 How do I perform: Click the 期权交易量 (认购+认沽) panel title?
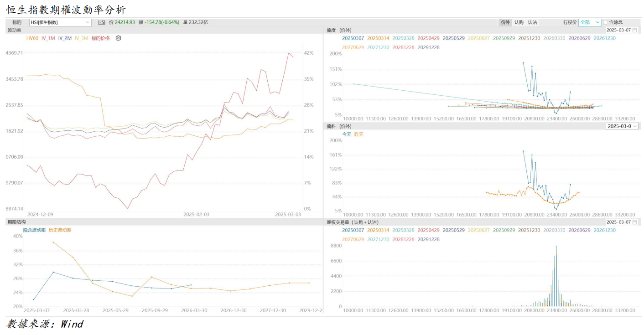tap(353, 222)
